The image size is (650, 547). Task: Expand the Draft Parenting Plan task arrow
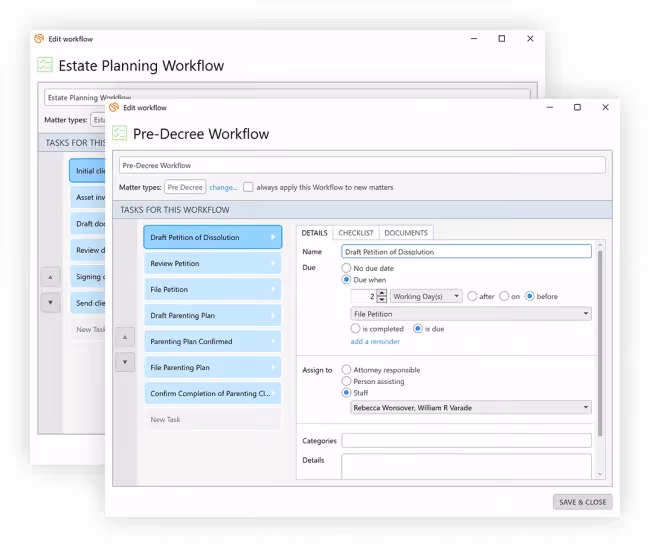pyautogui.click(x=273, y=315)
